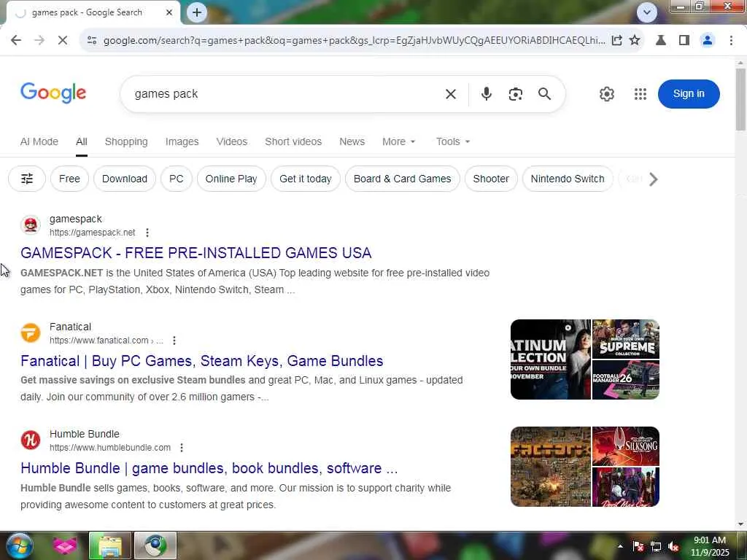Open File Explorer from taskbar
Image resolution: width=747 pixels, height=560 pixels.
click(x=110, y=545)
